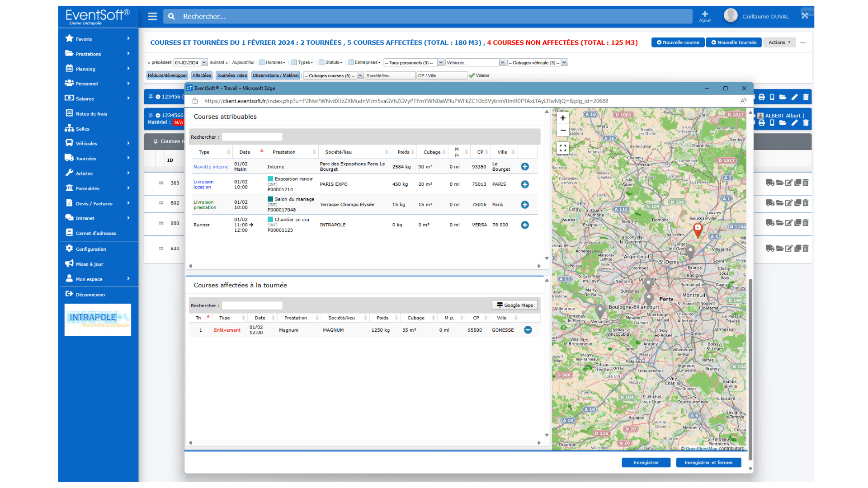Remove the Magnum course with minus icon
The height and width of the screenshot is (488, 868).
click(528, 330)
